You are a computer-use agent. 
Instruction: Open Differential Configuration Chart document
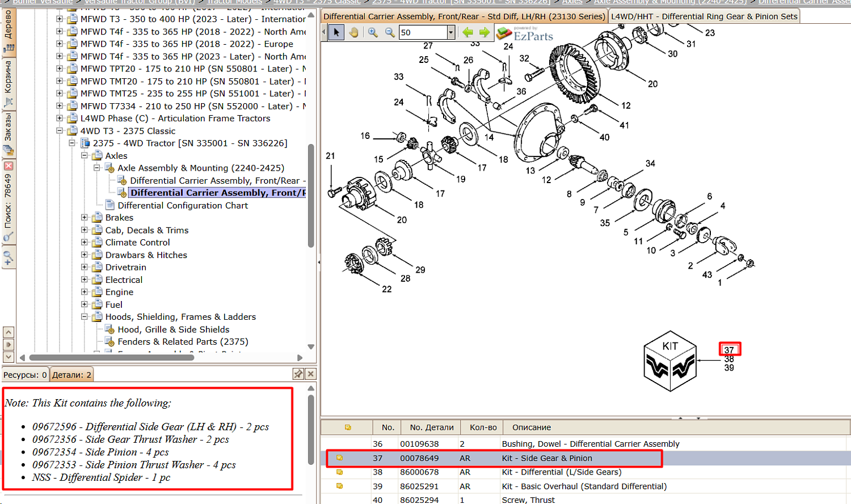[183, 206]
